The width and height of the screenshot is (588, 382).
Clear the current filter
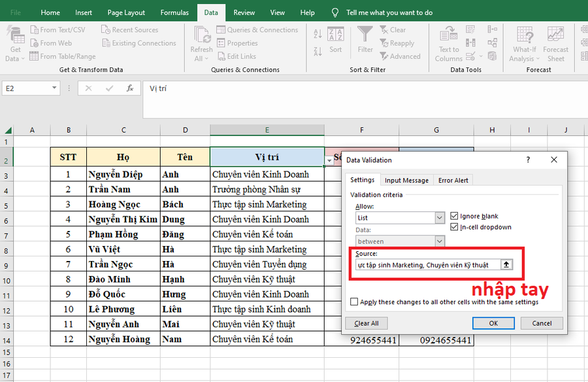point(393,29)
